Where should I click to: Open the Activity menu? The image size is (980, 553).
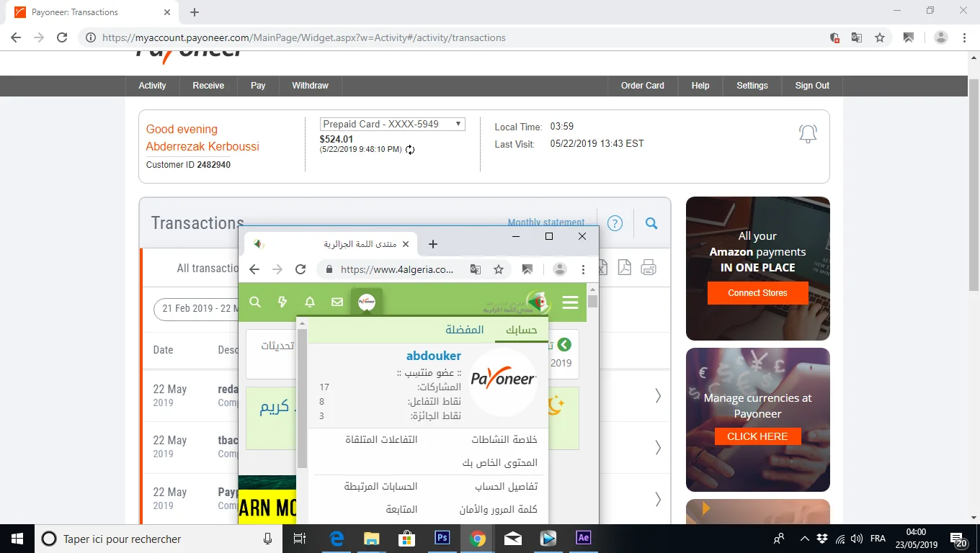(152, 86)
